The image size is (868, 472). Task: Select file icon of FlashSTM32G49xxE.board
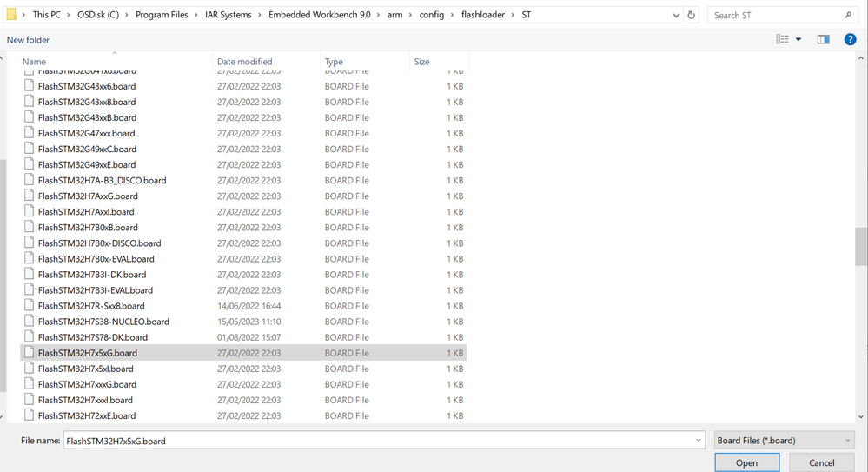click(29, 164)
